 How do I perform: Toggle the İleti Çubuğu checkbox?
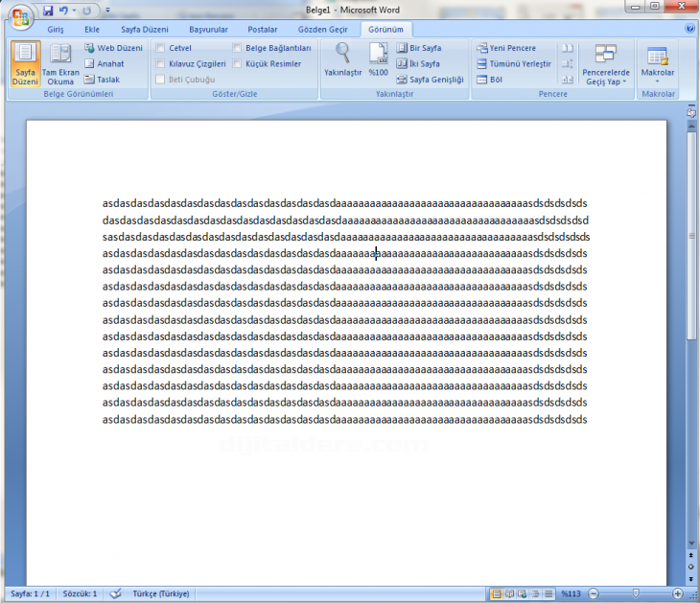(160, 80)
